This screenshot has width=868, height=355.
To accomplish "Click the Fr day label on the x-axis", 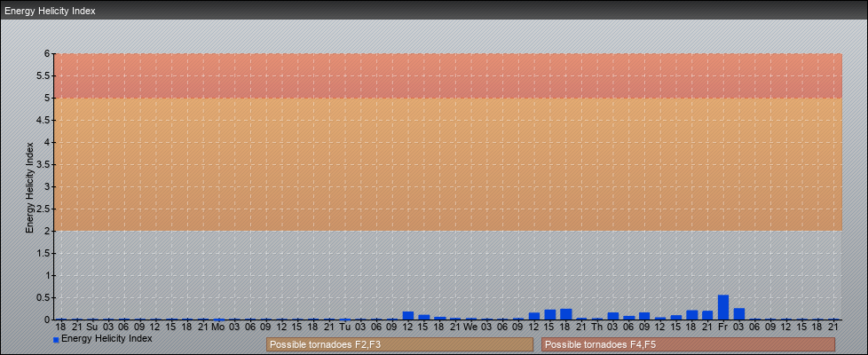I will [x=723, y=327].
